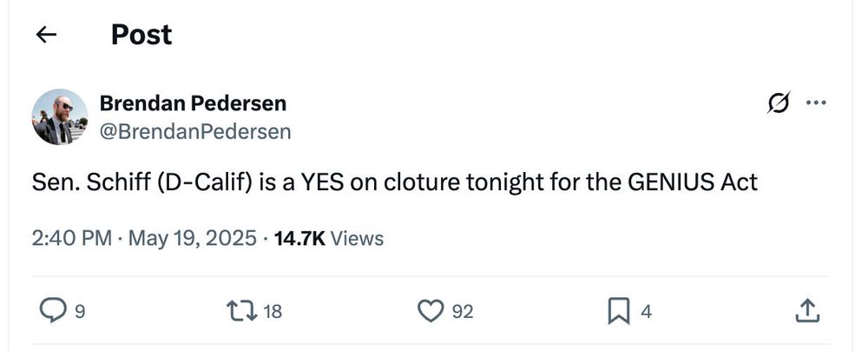This screenshot has height=351, width=868.
Task: Reply using the comment bubble icon
Action: coord(53,310)
